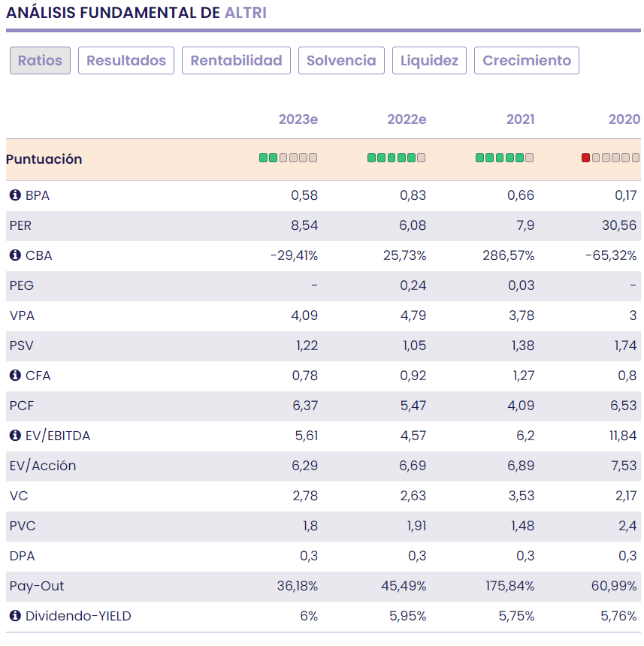Click the 2020 column header
The image size is (644, 646).
point(624,119)
